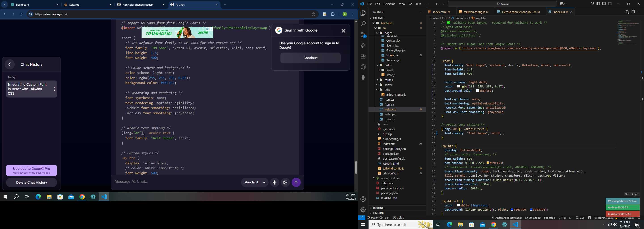Bookmark this page with the star icon
This screenshot has height=229, width=644.
pyautogui.click(x=313, y=14)
